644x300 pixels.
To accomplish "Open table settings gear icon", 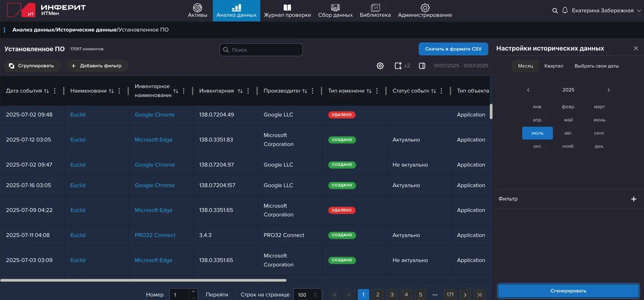I will pyautogui.click(x=380, y=66).
